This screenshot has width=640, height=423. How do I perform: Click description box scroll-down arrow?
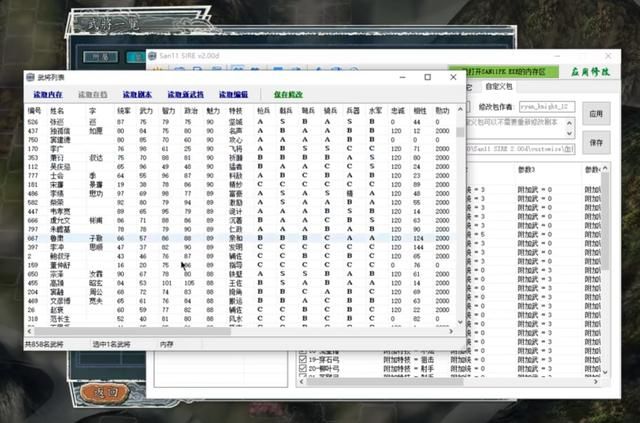tap(569, 134)
